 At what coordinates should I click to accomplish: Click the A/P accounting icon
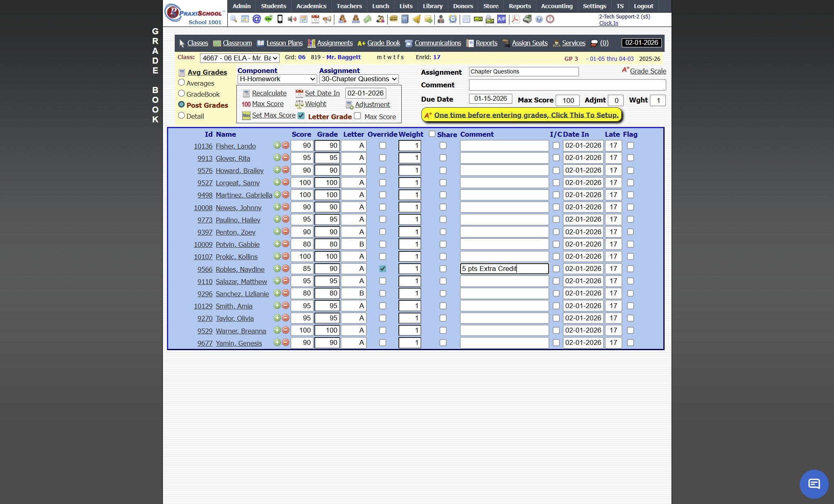[x=501, y=19]
